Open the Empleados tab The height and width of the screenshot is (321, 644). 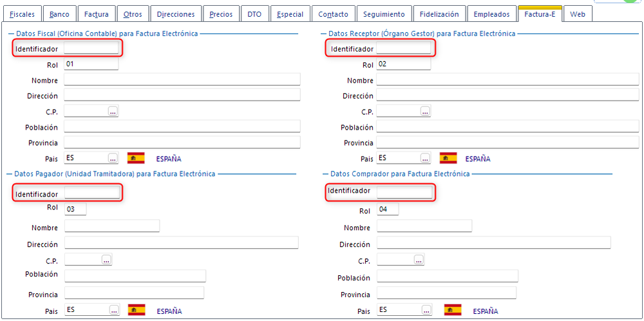pyautogui.click(x=491, y=14)
